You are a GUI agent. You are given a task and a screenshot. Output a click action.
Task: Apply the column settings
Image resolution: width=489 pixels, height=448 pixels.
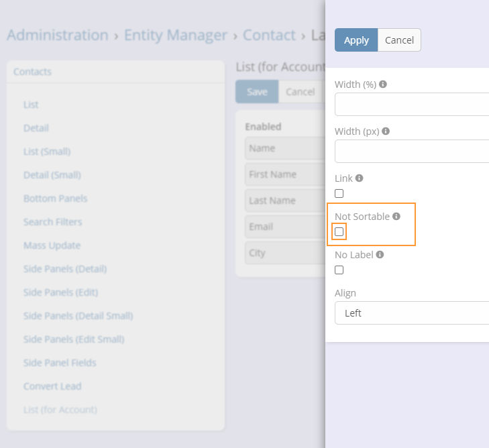(356, 40)
